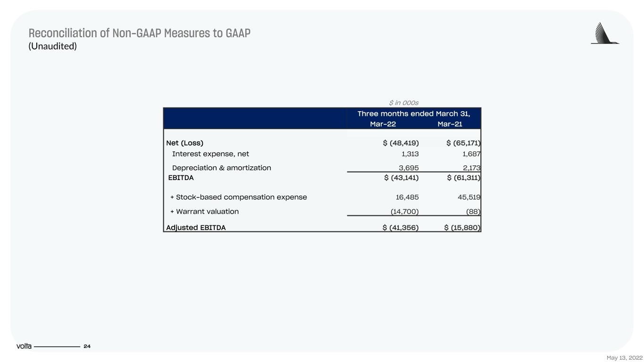Select the slide title 'Reconciliation of Non-GAAP Measures to GAAP'
The width and height of the screenshot is (644, 362).
(x=140, y=33)
